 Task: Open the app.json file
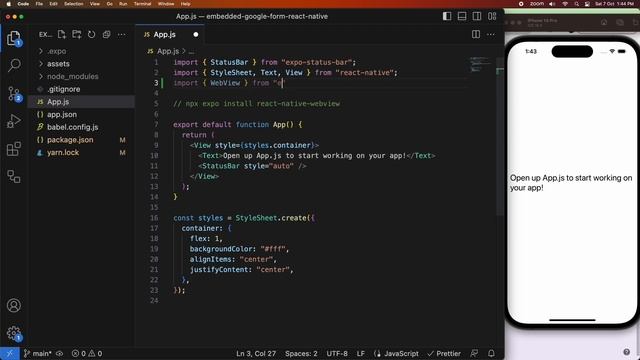62,115
